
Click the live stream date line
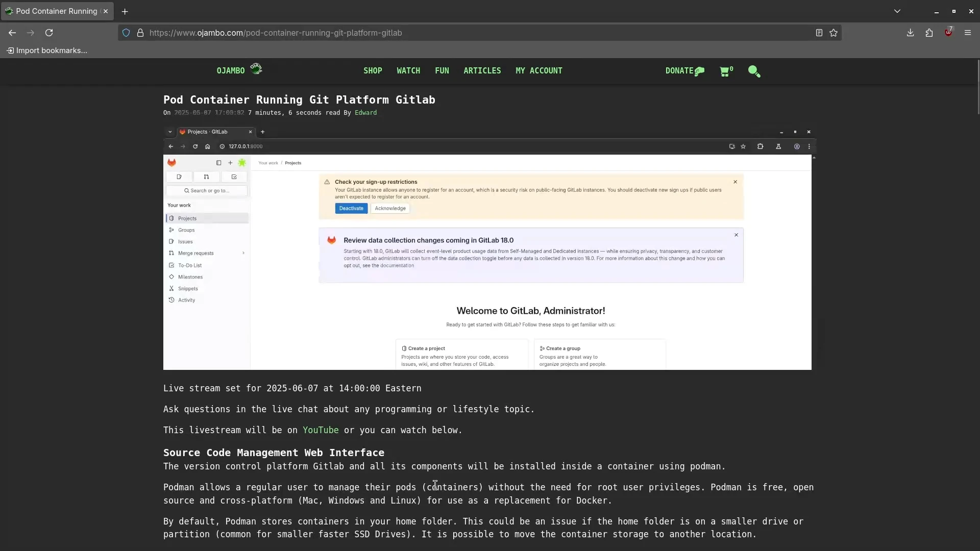click(292, 388)
